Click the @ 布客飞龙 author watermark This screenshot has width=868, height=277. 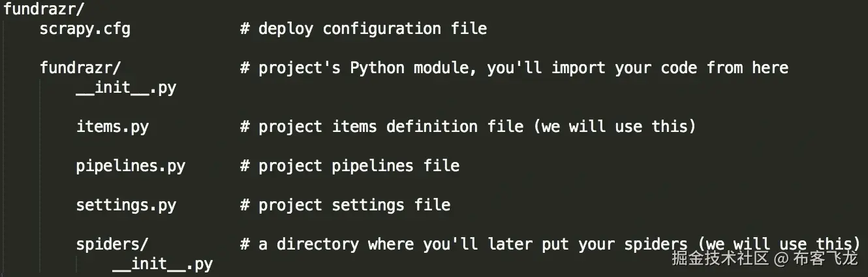click(x=816, y=258)
